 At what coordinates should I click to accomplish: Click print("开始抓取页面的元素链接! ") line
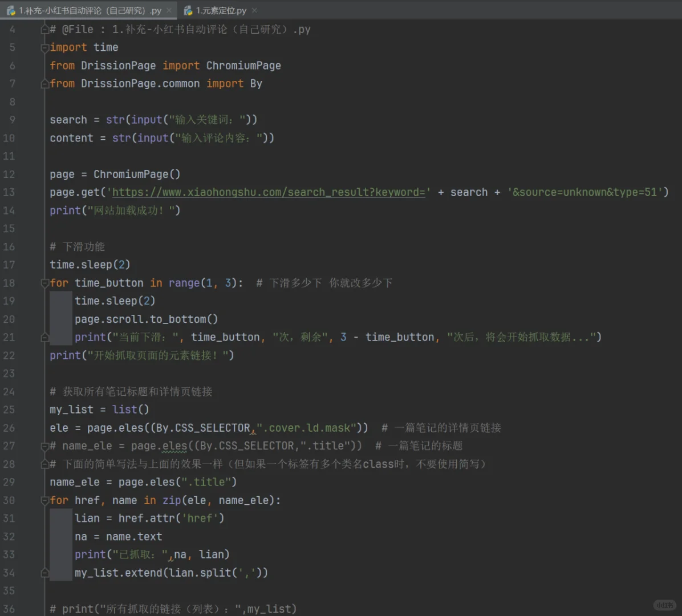click(x=142, y=356)
